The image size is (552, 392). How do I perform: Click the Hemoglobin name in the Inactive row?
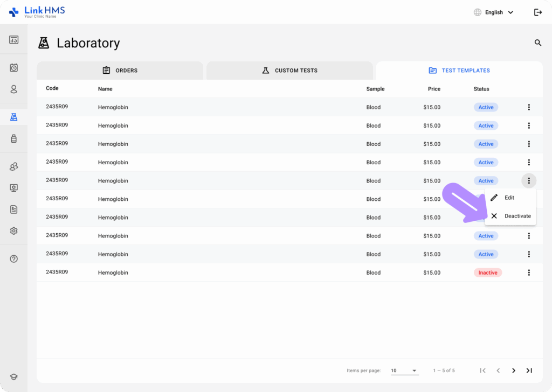(x=113, y=272)
